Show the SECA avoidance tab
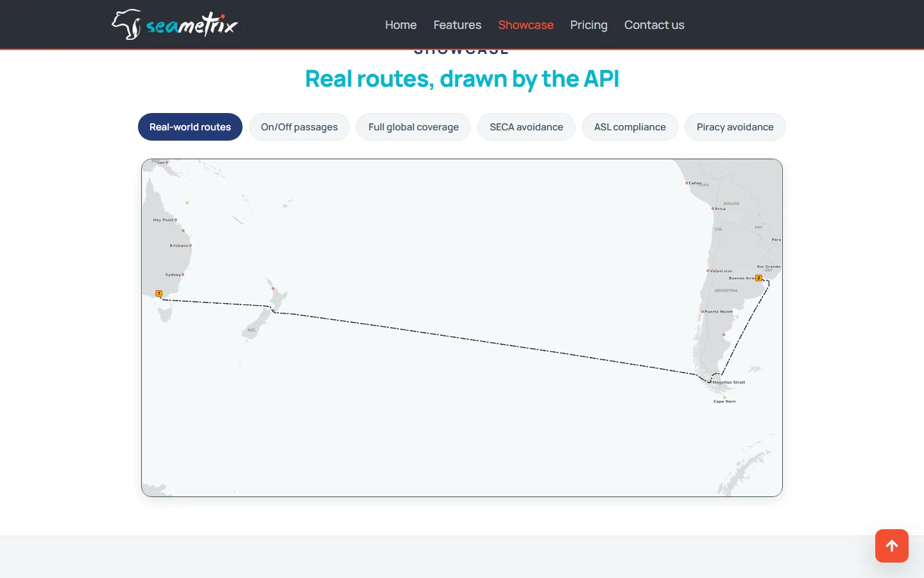Screen dimensions: 924x578 point(526,127)
